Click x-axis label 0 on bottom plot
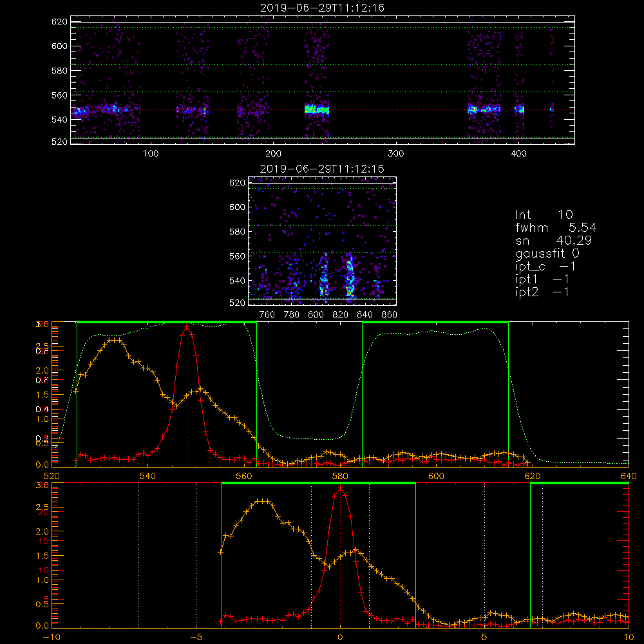Viewport: 644px width, 644px height. (x=340, y=638)
